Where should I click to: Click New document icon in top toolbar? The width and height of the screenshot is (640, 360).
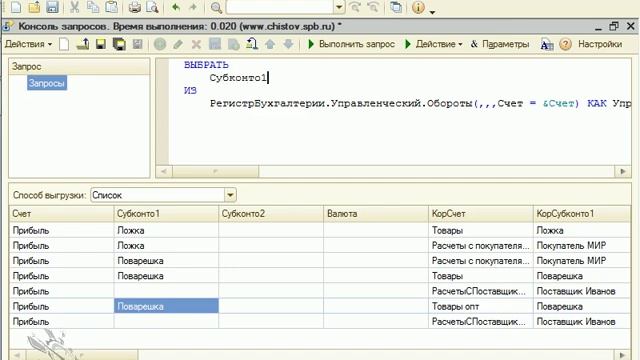coord(16,7)
